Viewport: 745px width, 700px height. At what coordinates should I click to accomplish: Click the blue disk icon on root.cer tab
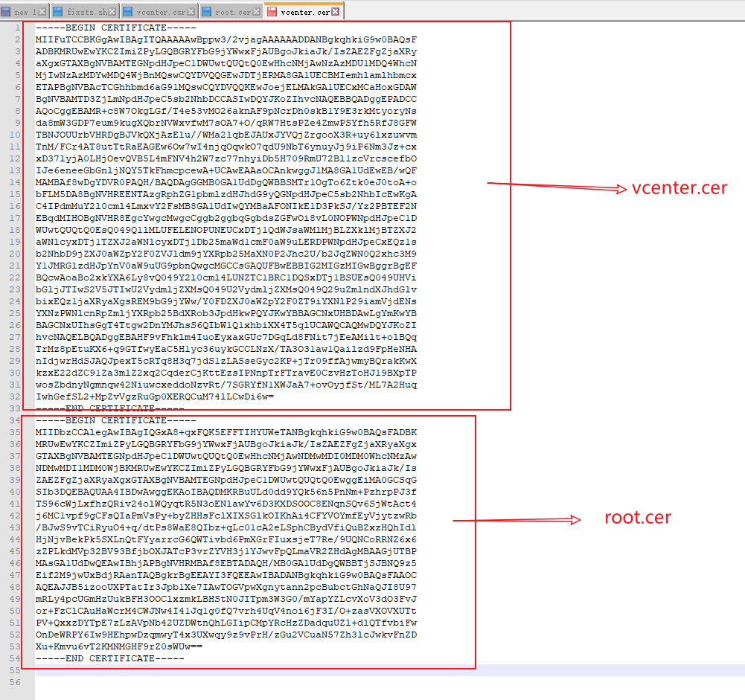[206, 12]
